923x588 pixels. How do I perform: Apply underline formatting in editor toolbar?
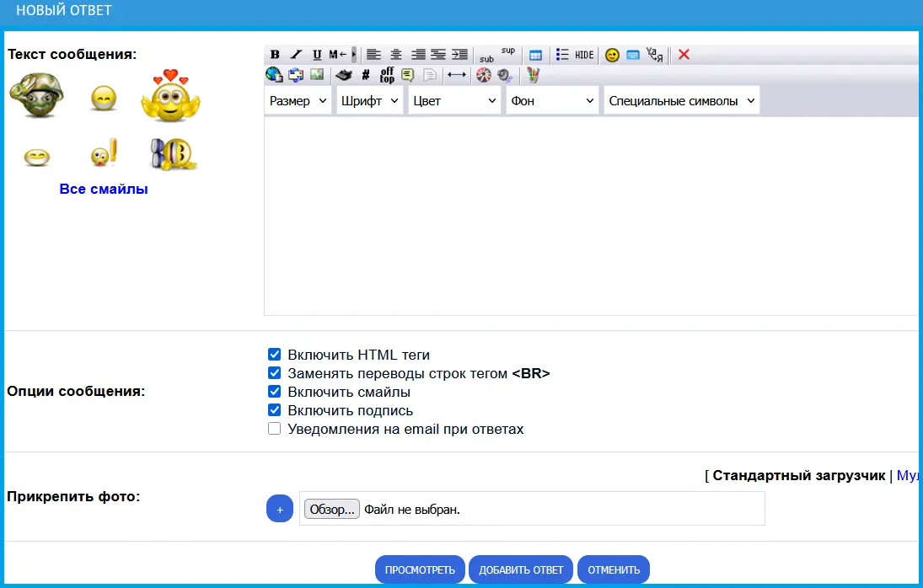tap(317, 55)
